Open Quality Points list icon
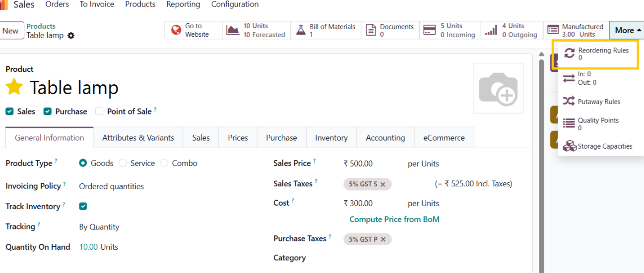 pos(569,123)
